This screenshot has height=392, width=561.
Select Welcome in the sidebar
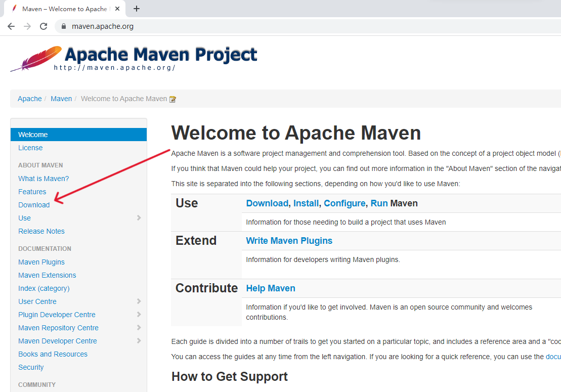[79, 135]
